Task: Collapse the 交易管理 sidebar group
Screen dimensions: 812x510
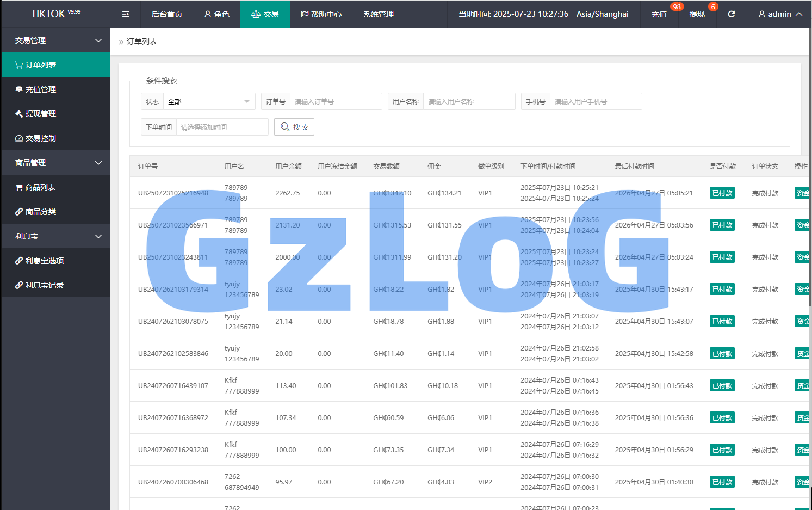Action: (x=55, y=40)
